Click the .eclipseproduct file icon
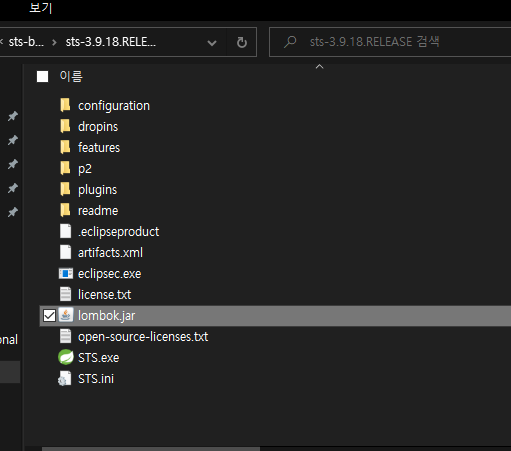The height and width of the screenshot is (451, 511). pyautogui.click(x=65, y=231)
